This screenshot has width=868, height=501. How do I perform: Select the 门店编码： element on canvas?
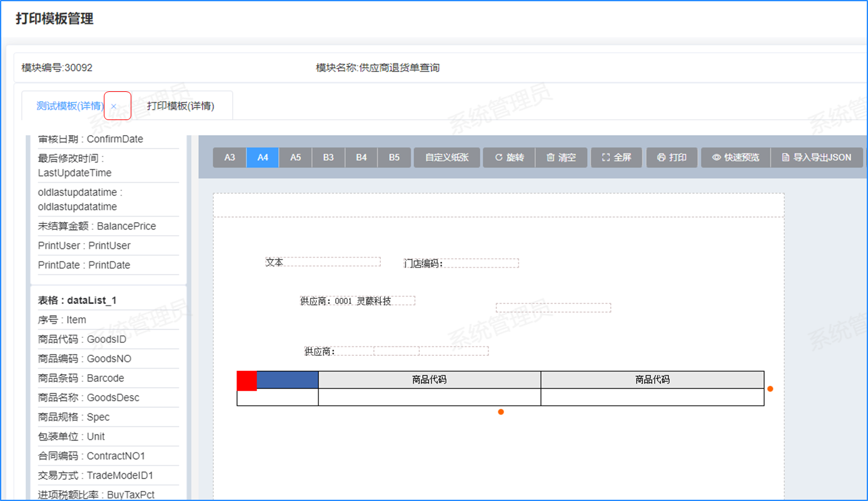tap(461, 263)
